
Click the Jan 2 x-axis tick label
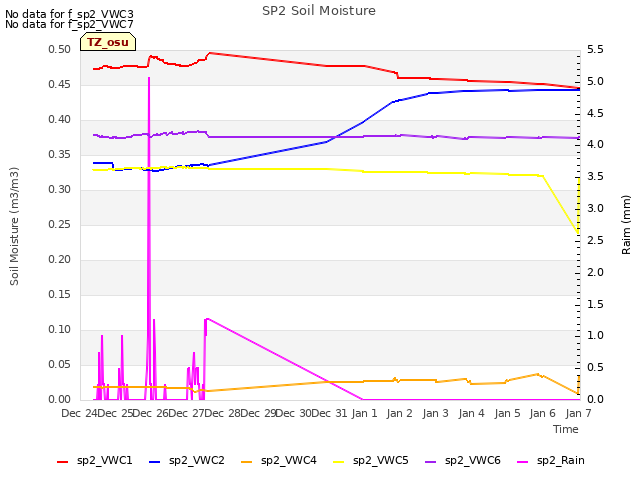point(400,413)
